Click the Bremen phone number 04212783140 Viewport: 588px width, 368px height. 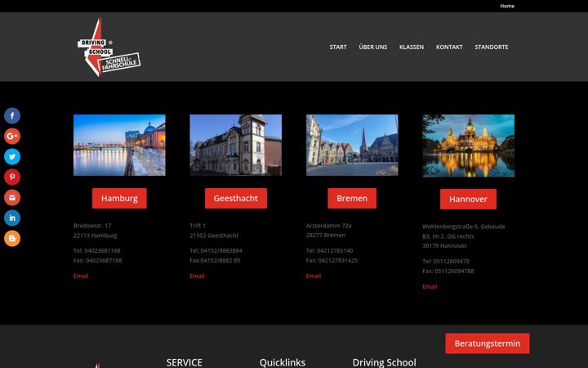pos(335,250)
